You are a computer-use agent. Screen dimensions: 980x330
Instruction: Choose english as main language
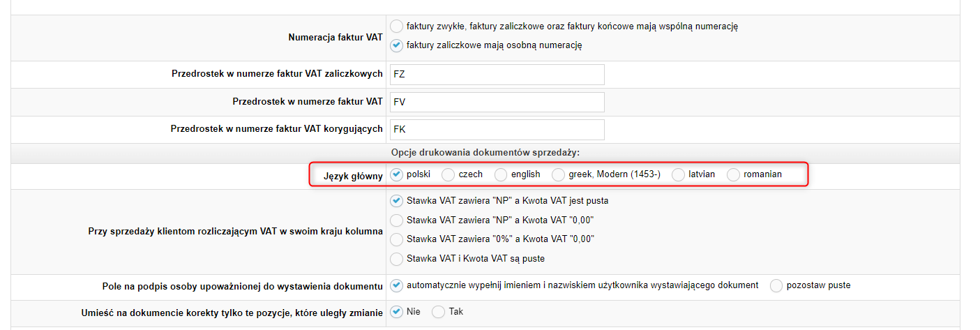(501, 174)
